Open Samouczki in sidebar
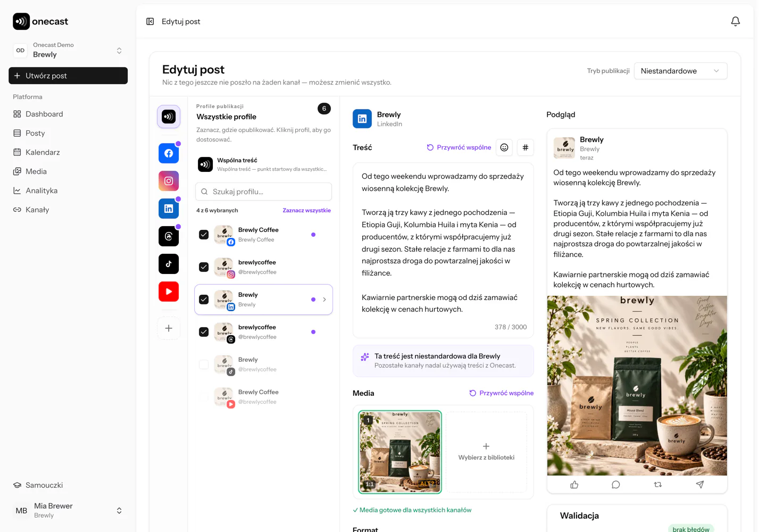 click(x=68, y=485)
